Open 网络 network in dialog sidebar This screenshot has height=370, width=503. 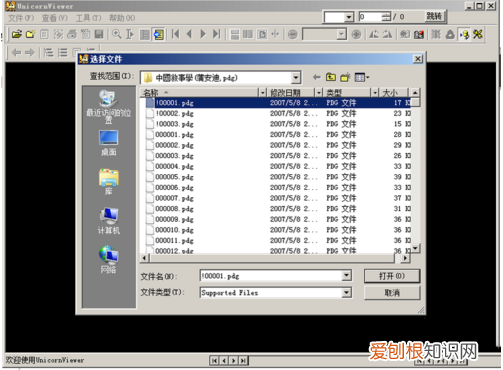coord(108,260)
